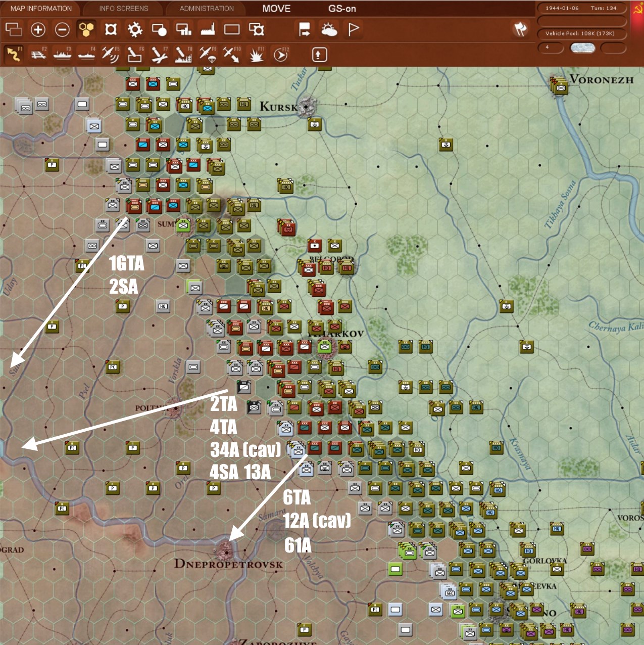Toggle GS-on setting in top bar

341,9
